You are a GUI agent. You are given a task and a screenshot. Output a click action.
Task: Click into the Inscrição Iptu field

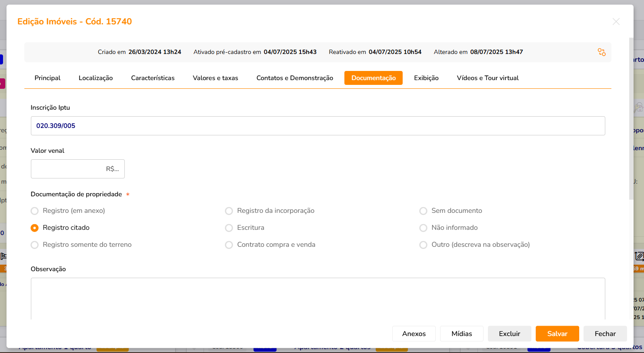point(317,126)
